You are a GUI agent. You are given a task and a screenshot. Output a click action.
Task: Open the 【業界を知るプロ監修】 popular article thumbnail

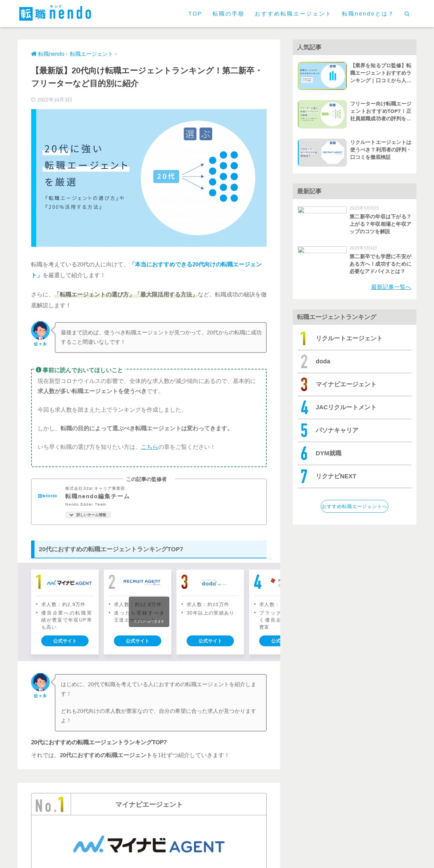(x=322, y=76)
